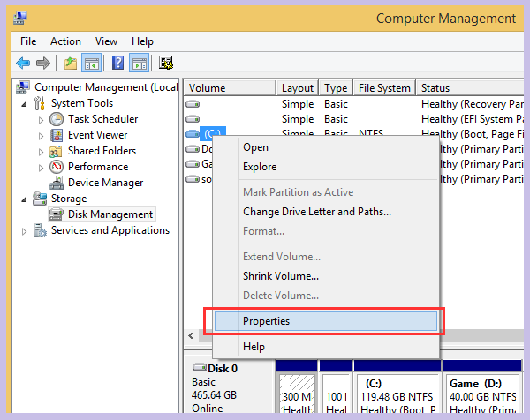Click the Services and Applications icon

(41, 230)
